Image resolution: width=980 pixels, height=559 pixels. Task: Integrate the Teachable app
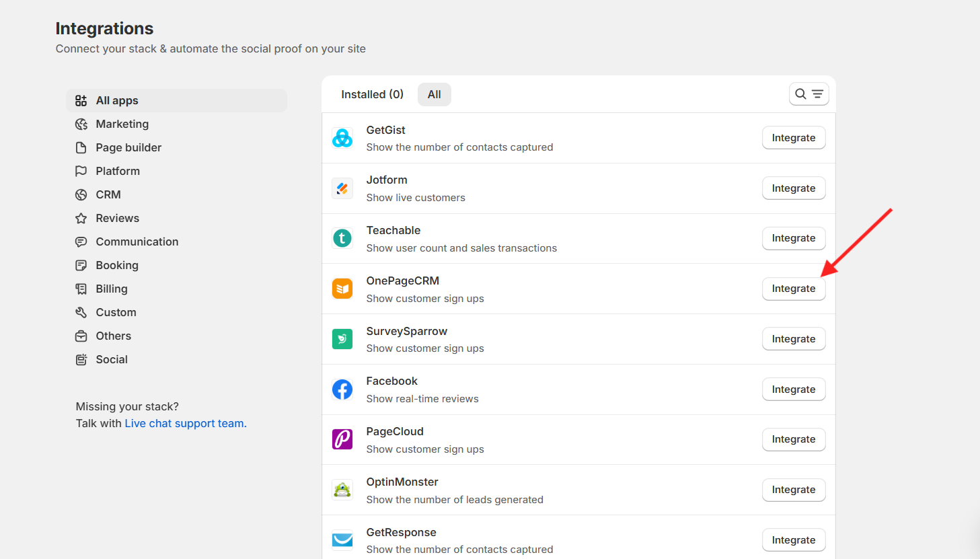pos(794,238)
